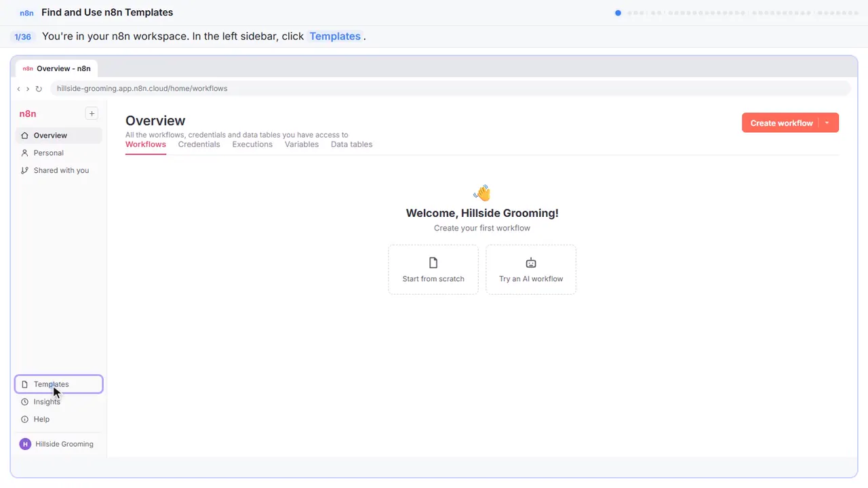The width and height of the screenshot is (868, 488).
Task: Reload the page with refresh icon
Action: tap(39, 89)
